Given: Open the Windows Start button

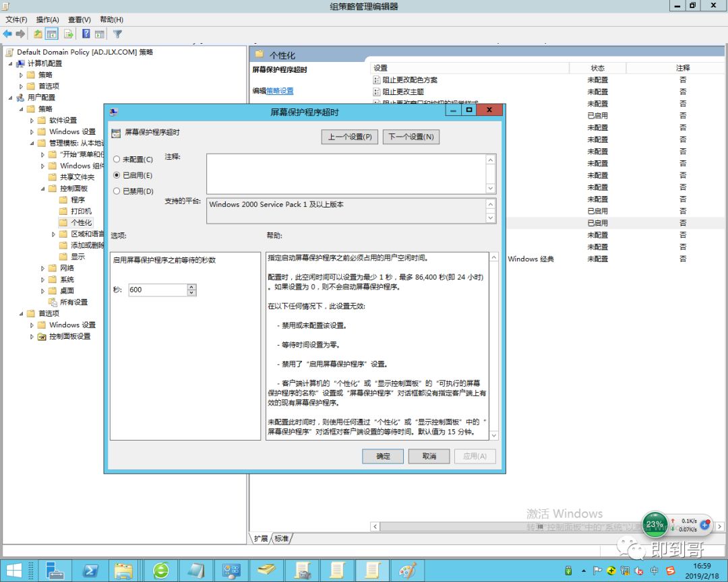Looking at the screenshot, I should coord(13,571).
